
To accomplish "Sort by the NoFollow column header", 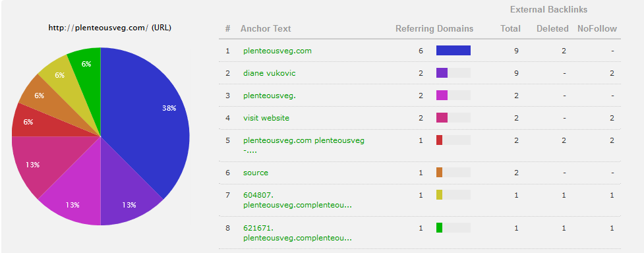I will [597, 29].
